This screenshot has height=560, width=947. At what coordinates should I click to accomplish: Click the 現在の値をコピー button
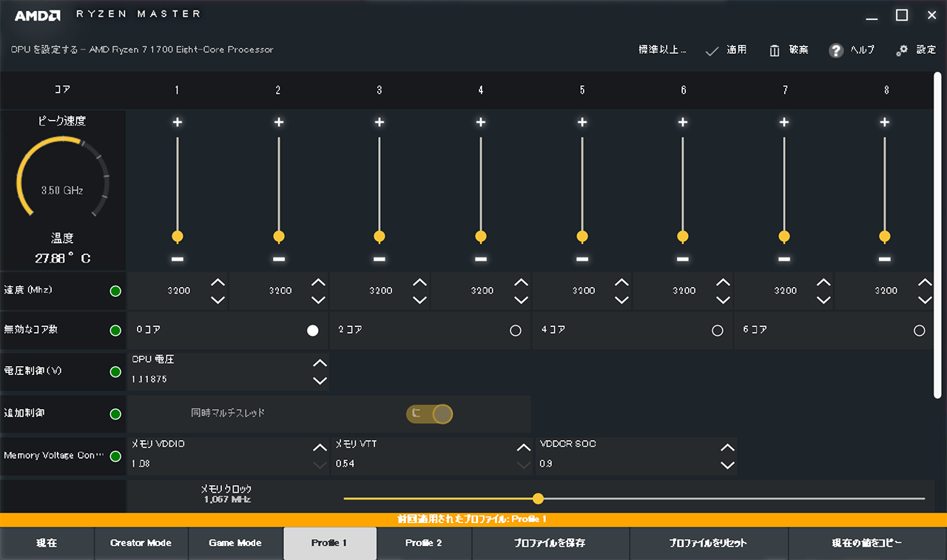pos(867,543)
